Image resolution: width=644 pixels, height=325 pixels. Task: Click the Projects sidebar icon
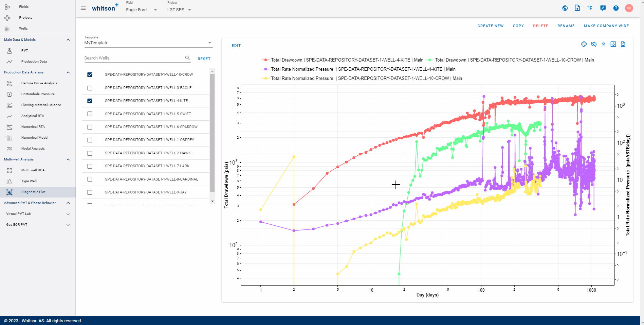7,18
